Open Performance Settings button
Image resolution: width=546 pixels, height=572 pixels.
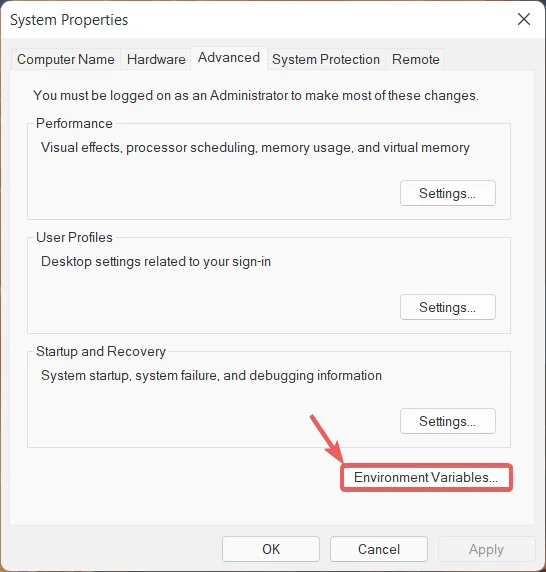coord(448,193)
